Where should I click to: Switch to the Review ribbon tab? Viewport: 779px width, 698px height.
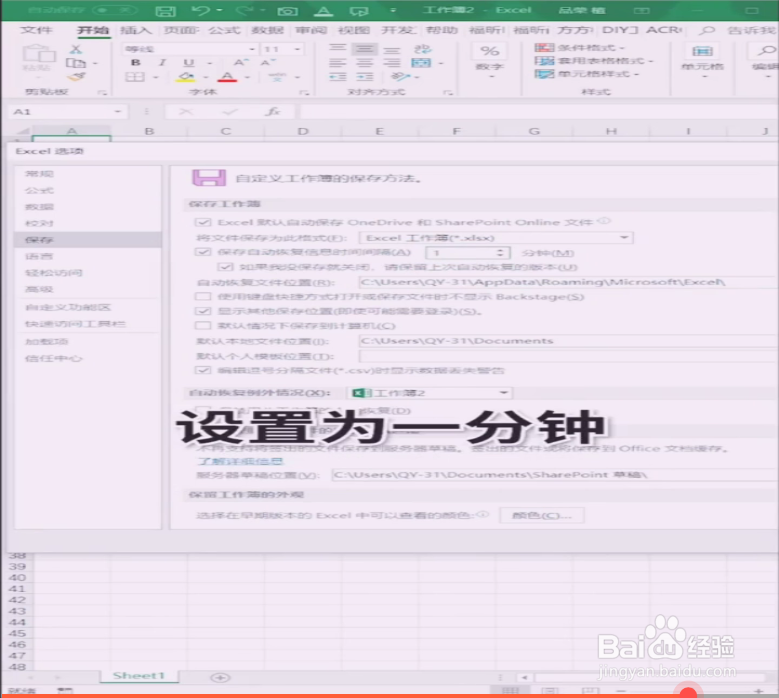311,30
